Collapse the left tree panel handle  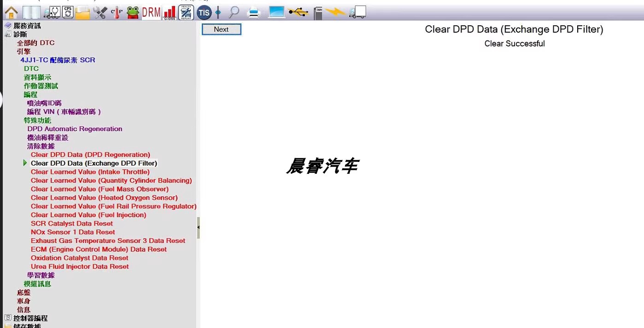pos(199,227)
